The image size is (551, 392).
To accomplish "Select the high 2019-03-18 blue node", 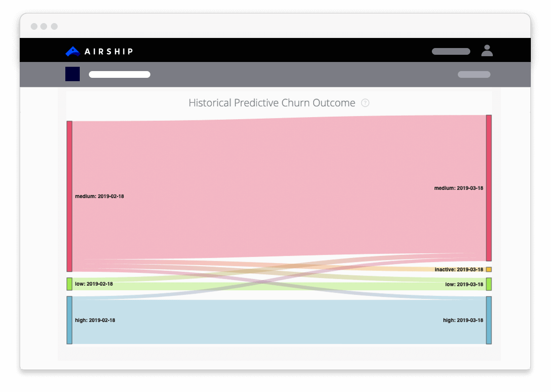I will [489, 320].
